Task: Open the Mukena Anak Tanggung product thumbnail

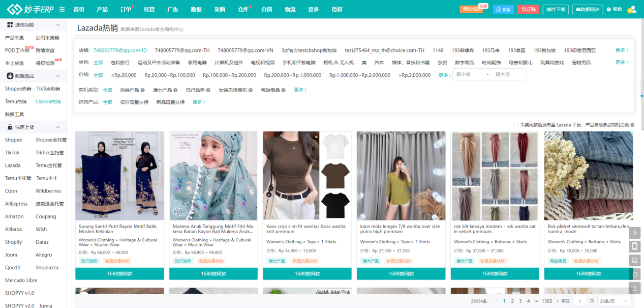Action: 213,176
